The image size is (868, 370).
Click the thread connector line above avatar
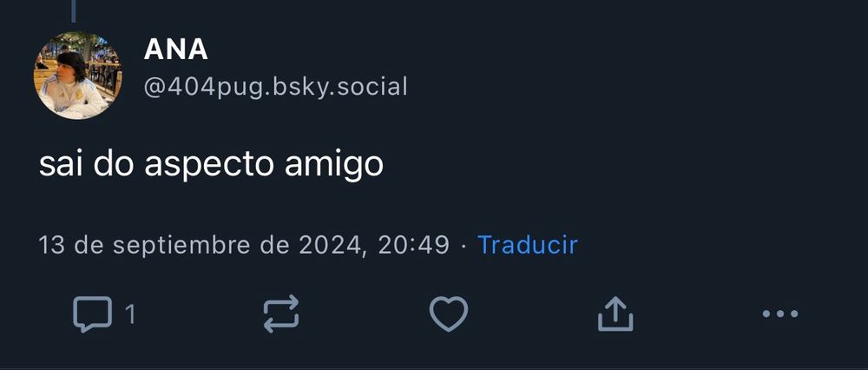[74, 11]
